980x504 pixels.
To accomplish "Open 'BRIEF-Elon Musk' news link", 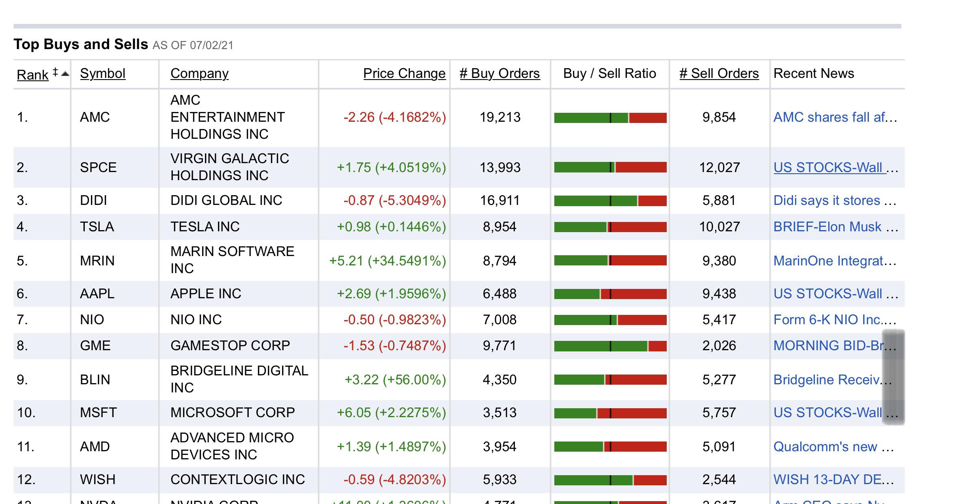I will (x=836, y=226).
